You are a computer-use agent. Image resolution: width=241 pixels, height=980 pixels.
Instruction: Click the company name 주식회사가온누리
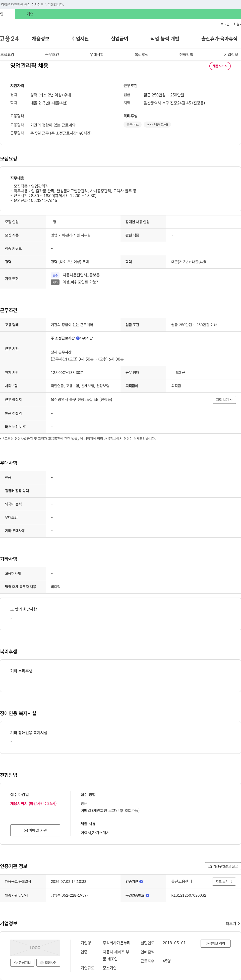[116, 943]
